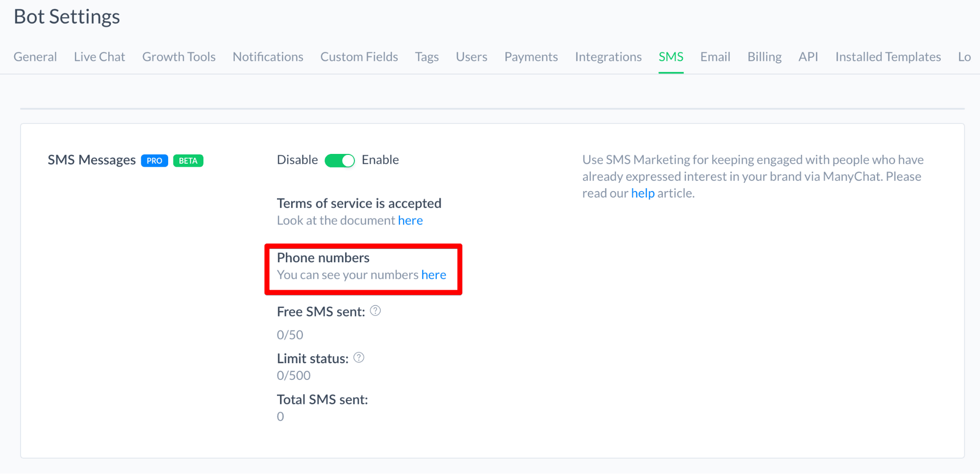
Task: Switch to the Live Chat tab
Action: [x=100, y=57]
